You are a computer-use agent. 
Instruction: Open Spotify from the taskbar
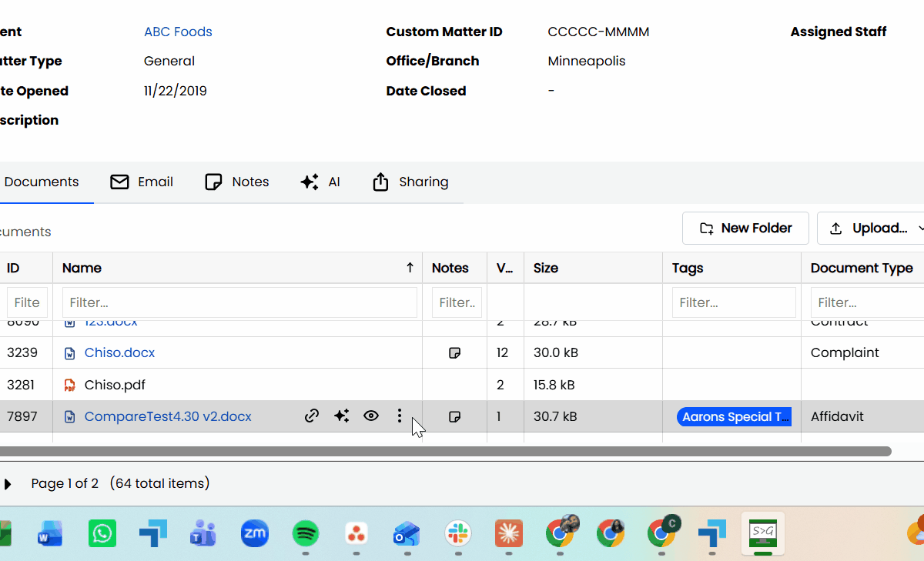click(x=306, y=533)
